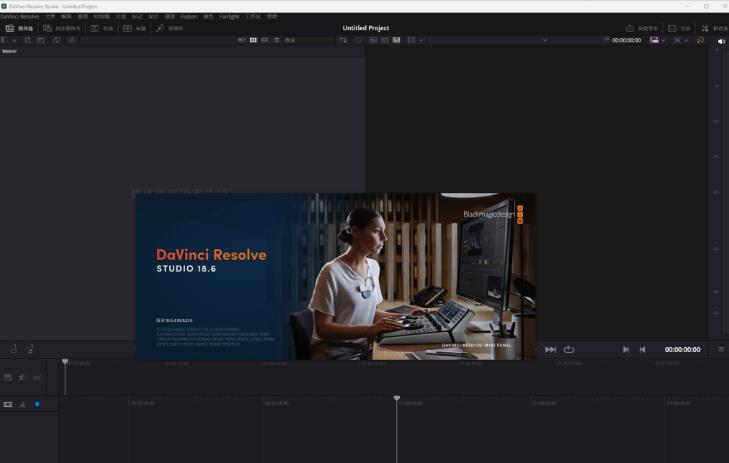Screen dimensions: 729x463
Task: Toggle loop playback button
Action: point(569,350)
